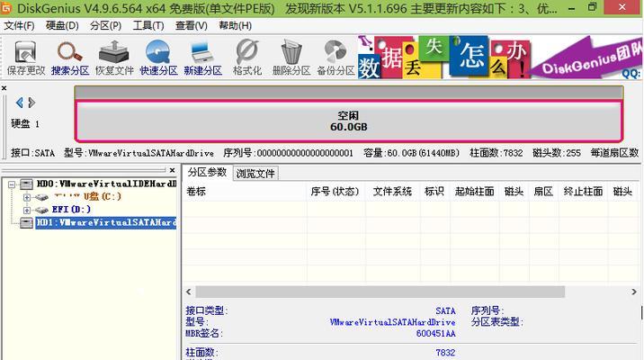Click the 磁头数:255 text in info bar

tap(557, 153)
